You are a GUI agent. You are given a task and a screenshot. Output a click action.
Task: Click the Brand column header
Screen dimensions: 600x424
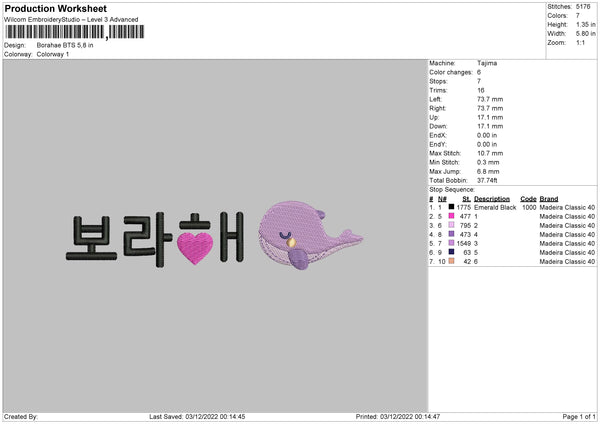click(x=549, y=199)
